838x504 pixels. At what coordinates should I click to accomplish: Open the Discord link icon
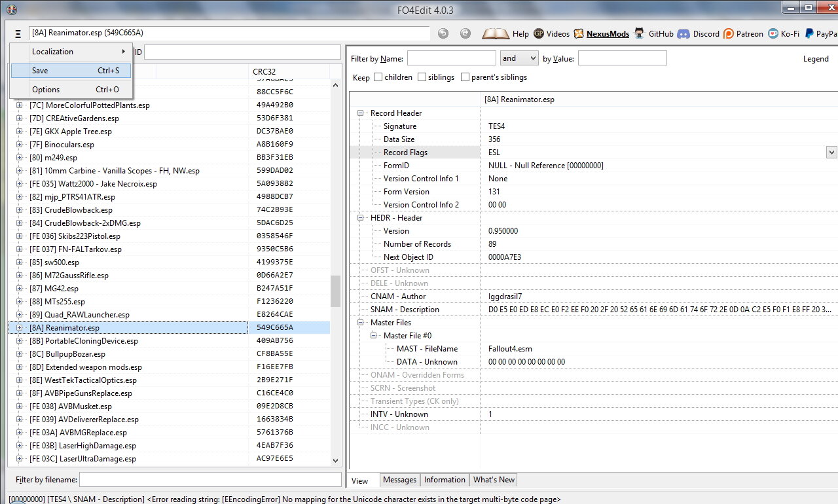(683, 33)
